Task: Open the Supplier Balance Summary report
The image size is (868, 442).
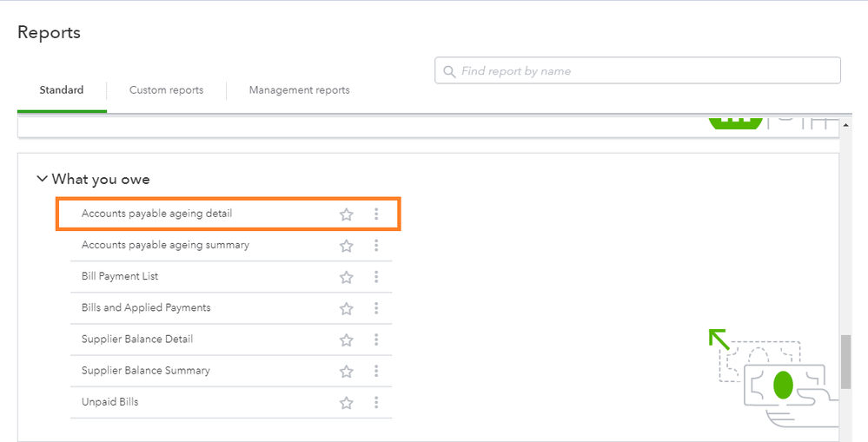Action: [x=146, y=371]
